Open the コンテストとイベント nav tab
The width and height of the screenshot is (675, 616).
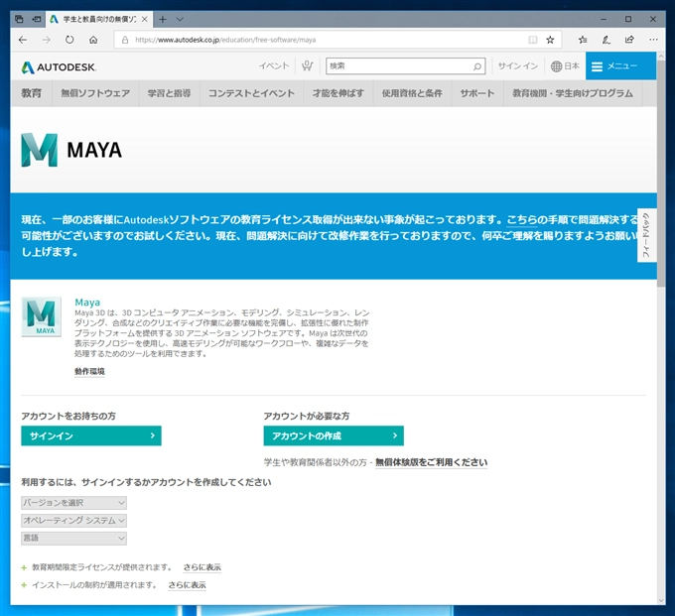[x=252, y=93]
